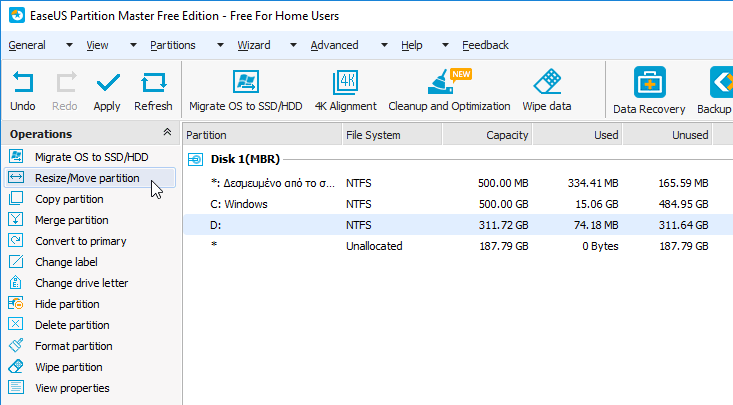Open the Advanced menu

(x=334, y=45)
